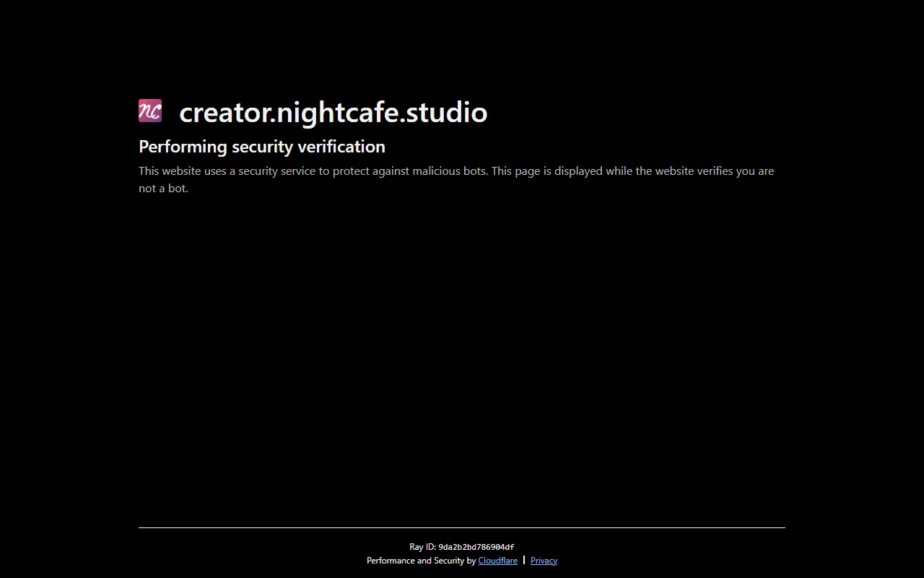Viewport: 924px width, 578px height.
Task: Click the 'Ray ID:' label
Action: click(x=422, y=547)
